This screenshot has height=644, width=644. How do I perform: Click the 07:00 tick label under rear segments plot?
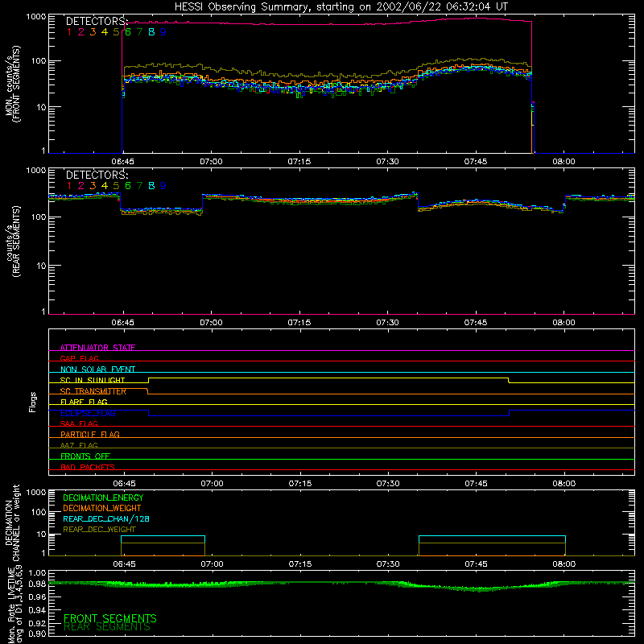coord(211,323)
